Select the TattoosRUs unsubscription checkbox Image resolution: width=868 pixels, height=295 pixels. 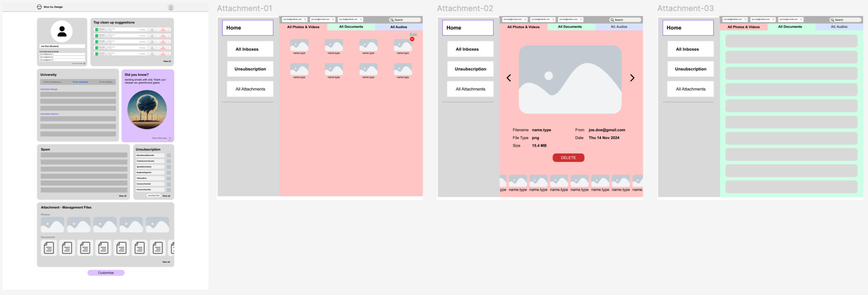click(169, 178)
